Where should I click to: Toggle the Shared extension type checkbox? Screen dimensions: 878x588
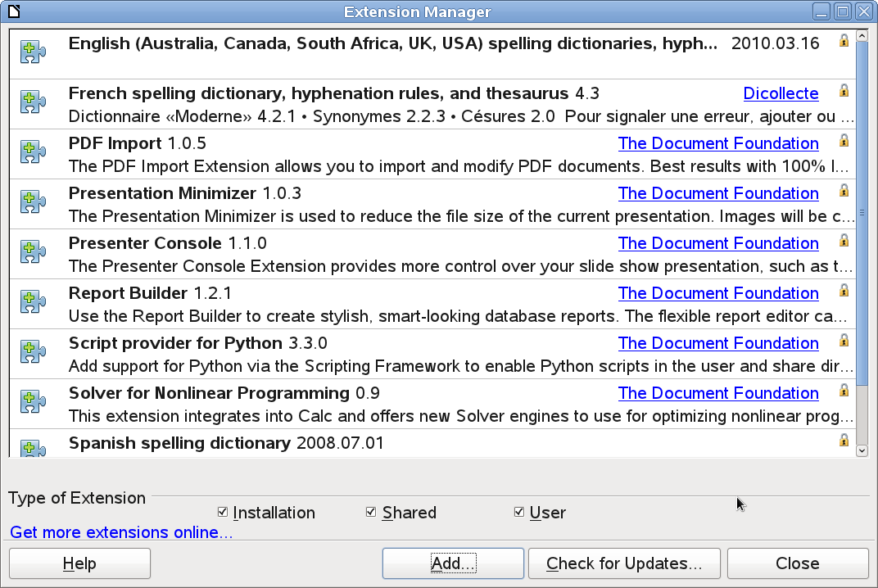(x=371, y=512)
